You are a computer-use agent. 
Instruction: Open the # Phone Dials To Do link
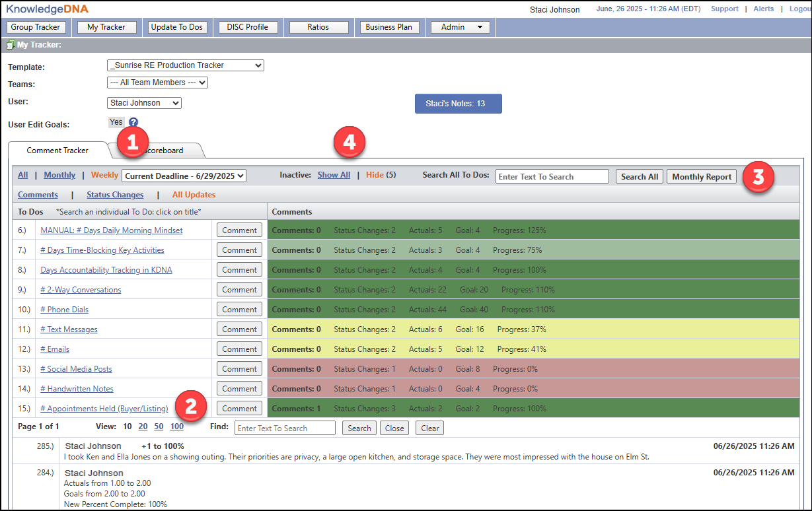coord(64,310)
